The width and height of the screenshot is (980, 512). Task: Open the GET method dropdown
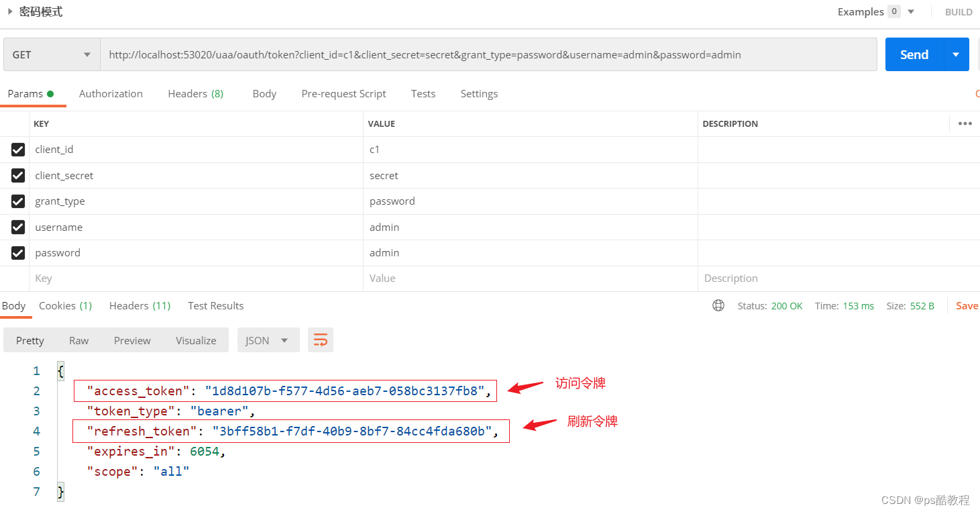click(52, 54)
